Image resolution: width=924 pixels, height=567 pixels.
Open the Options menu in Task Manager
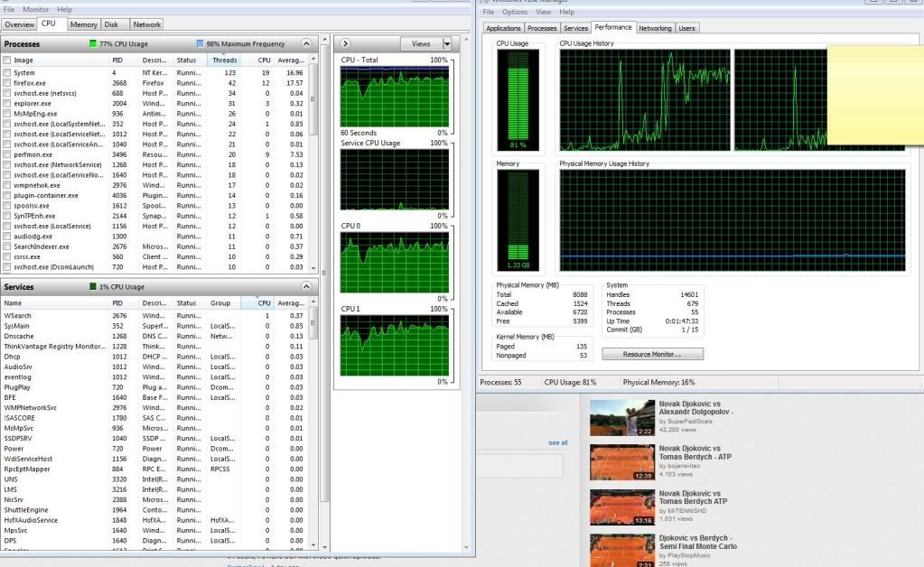click(x=515, y=13)
